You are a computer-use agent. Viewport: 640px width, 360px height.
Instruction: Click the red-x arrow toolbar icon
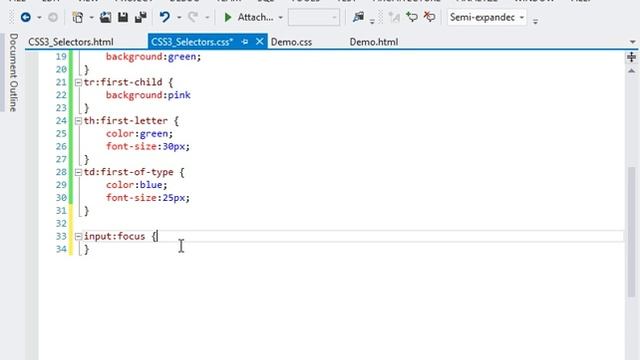click(x=429, y=17)
